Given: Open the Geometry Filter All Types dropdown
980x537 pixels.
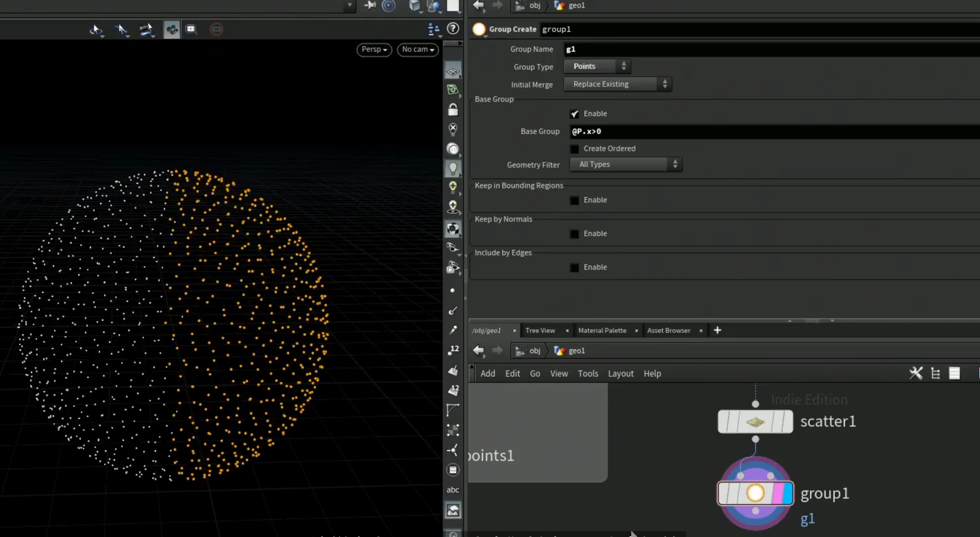Looking at the screenshot, I should (626, 164).
